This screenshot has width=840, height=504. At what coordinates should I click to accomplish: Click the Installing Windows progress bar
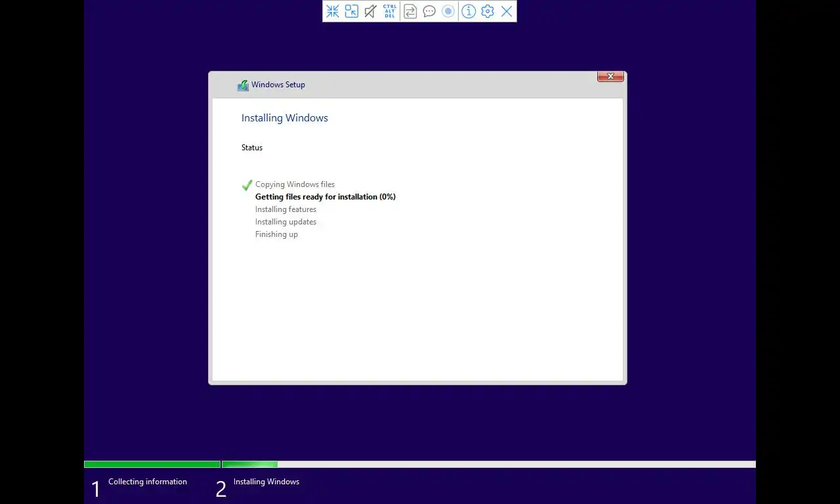click(x=489, y=465)
